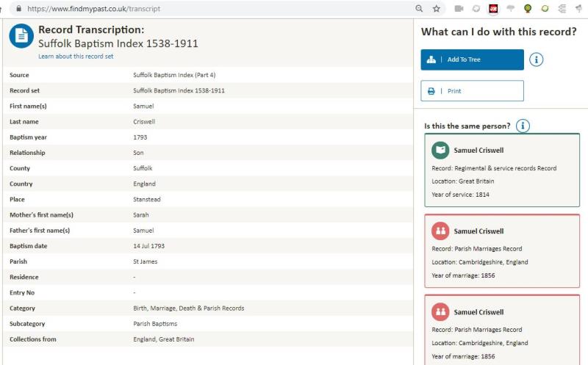Click the light green circle extension icon
The height and width of the screenshot is (365, 588).
(x=545, y=8)
